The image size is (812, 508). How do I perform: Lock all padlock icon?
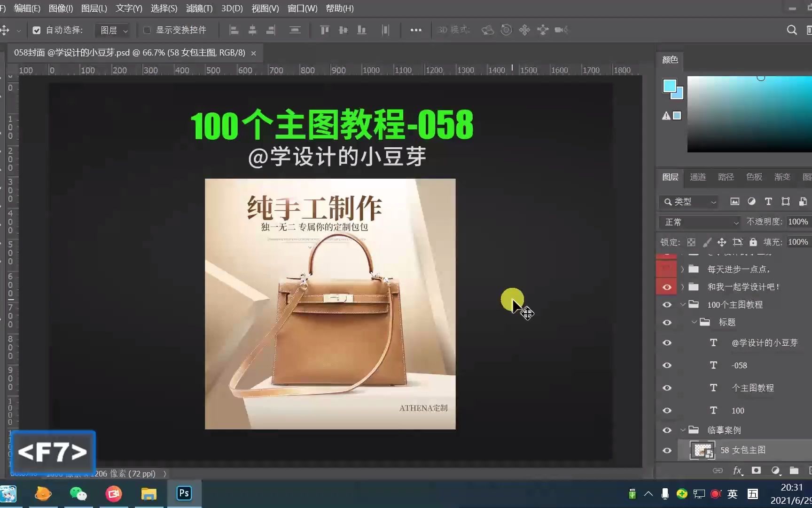click(753, 242)
